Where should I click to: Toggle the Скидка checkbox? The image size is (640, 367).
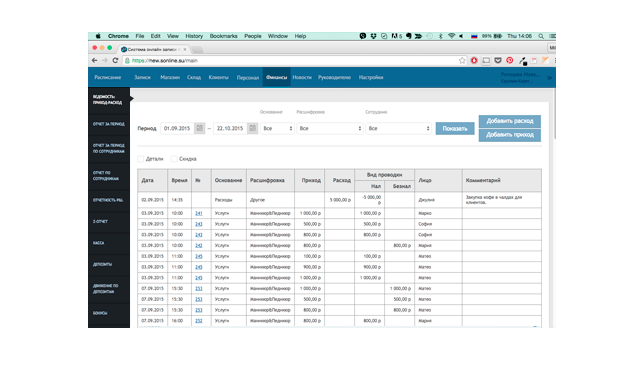click(174, 159)
